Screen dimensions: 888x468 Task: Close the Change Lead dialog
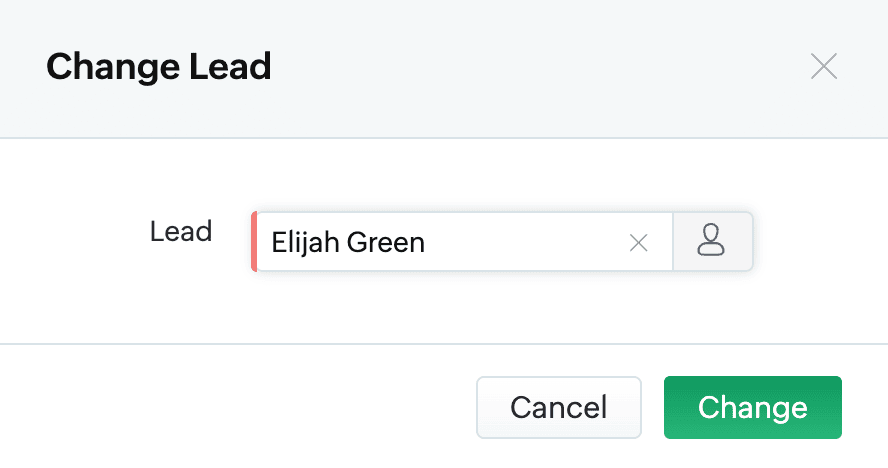tap(823, 66)
